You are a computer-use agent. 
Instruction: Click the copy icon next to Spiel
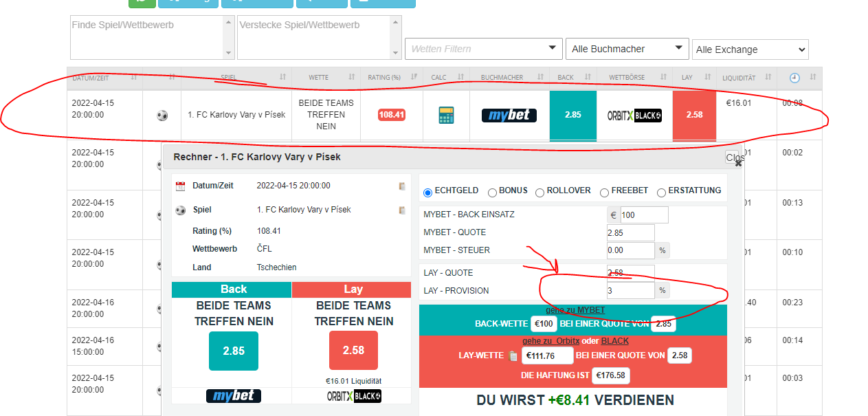click(x=402, y=210)
